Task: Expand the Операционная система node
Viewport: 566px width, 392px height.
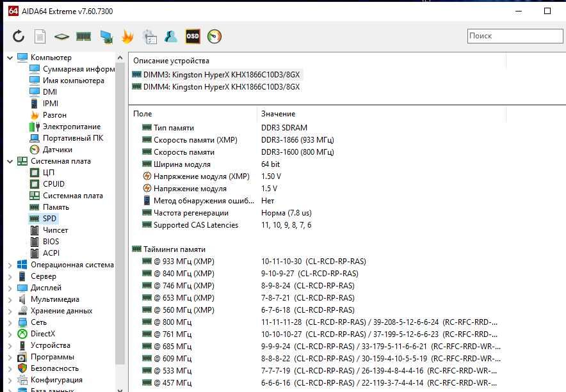Action: (x=10, y=265)
